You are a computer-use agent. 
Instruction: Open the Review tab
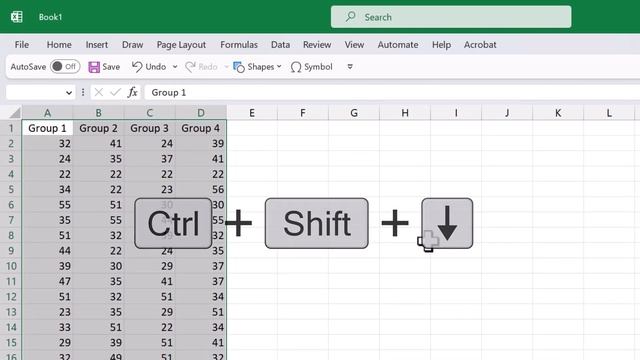317,44
